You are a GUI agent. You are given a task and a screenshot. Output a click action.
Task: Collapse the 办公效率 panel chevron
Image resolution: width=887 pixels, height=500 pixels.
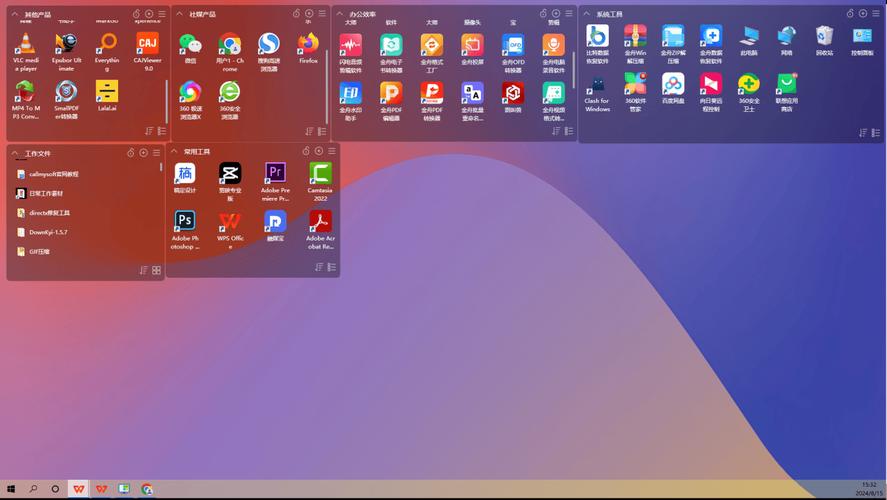[342, 14]
